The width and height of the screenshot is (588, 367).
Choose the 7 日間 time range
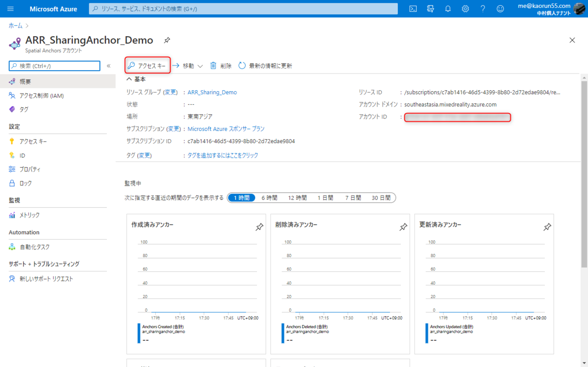click(353, 198)
